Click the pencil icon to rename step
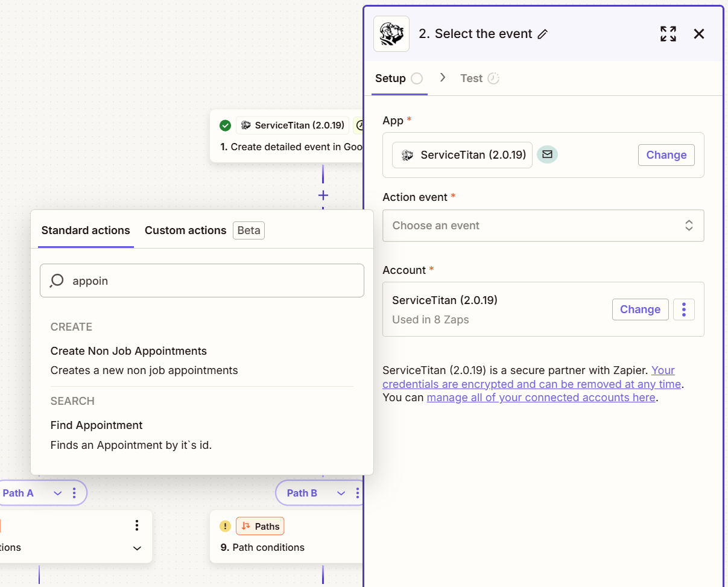 pyautogui.click(x=542, y=34)
